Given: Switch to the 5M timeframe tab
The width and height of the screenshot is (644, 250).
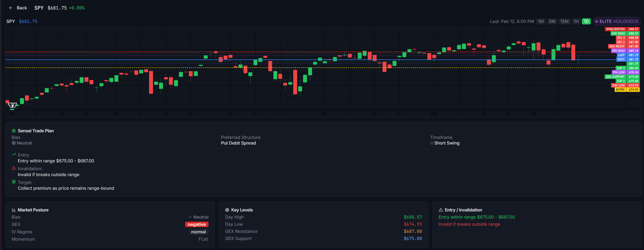Looking at the screenshot, I should [552, 21].
